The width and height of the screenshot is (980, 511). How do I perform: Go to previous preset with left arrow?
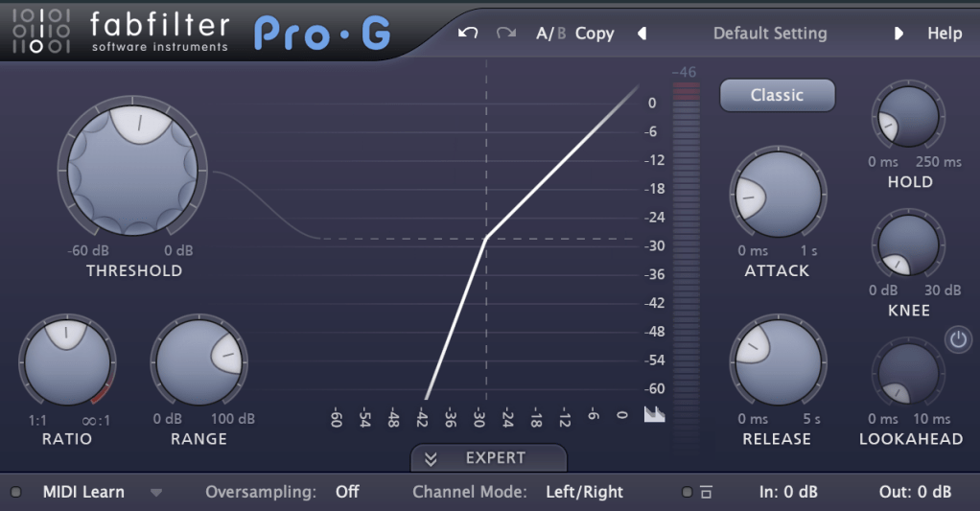(x=642, y=34)
